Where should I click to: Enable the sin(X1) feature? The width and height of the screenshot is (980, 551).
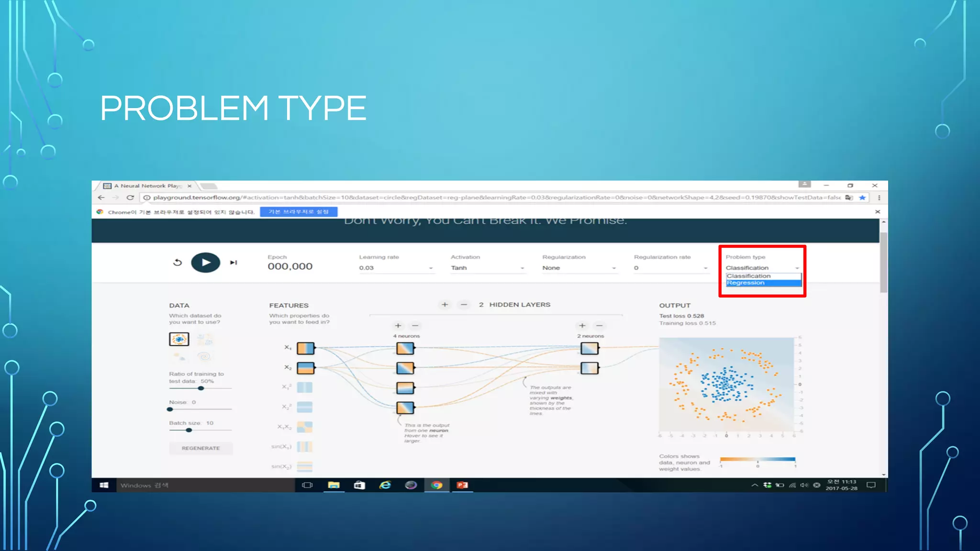(x=305, y=447)
